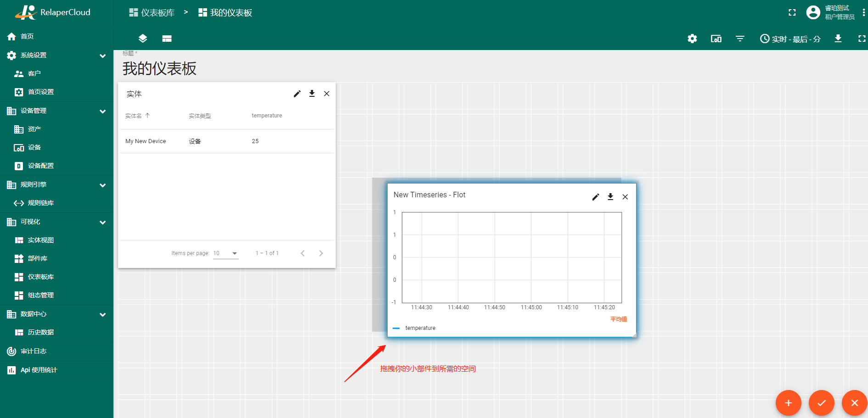
Task: Apply changes with the orange checkmark button
Action: tap(822, 403)
